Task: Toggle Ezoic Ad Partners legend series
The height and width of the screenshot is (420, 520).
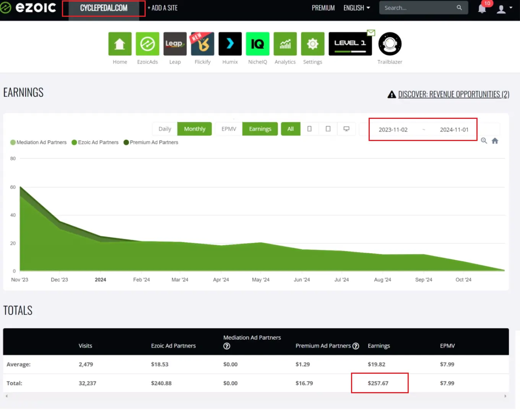Action: (95, 142)
